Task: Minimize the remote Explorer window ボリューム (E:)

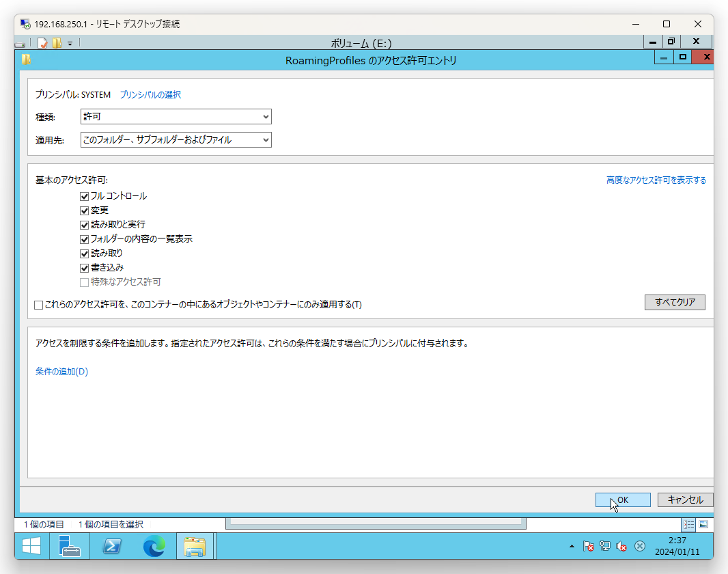Action: coord(653,42)
